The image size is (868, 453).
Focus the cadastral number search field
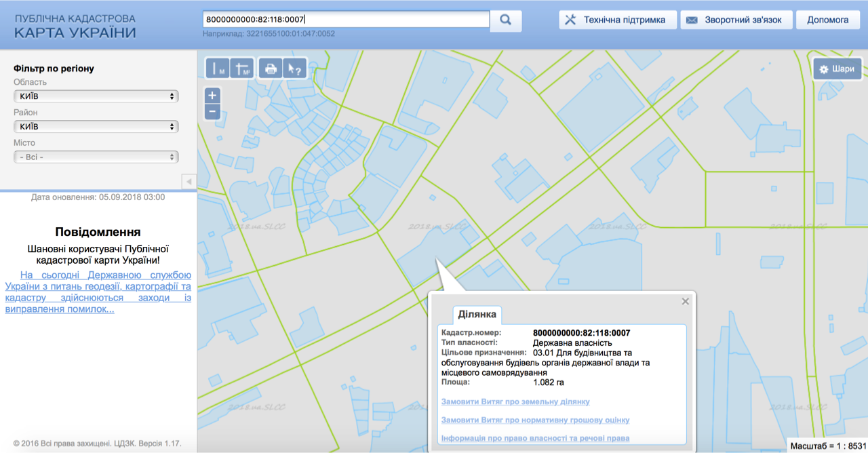coord(346,20)
